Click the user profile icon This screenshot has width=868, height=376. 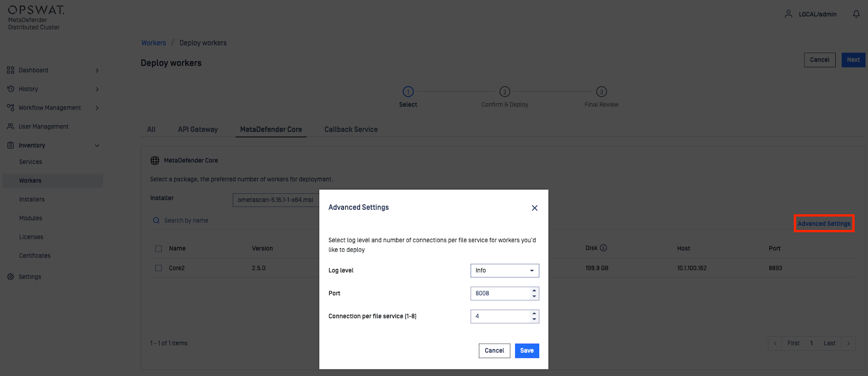[788, 14]
